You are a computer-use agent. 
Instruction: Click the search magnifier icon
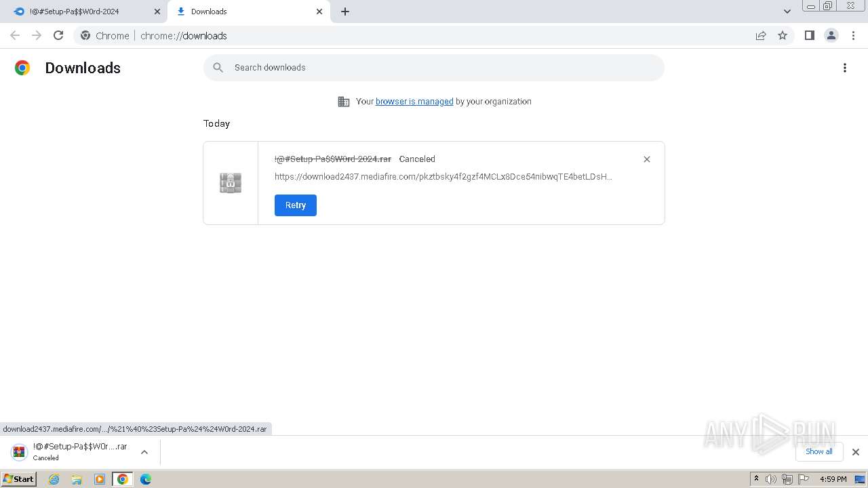tap(218, 68)
